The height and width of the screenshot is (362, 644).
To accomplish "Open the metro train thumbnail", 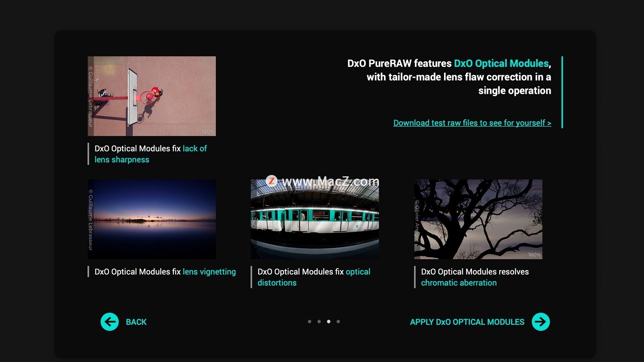I will (315, 219).
